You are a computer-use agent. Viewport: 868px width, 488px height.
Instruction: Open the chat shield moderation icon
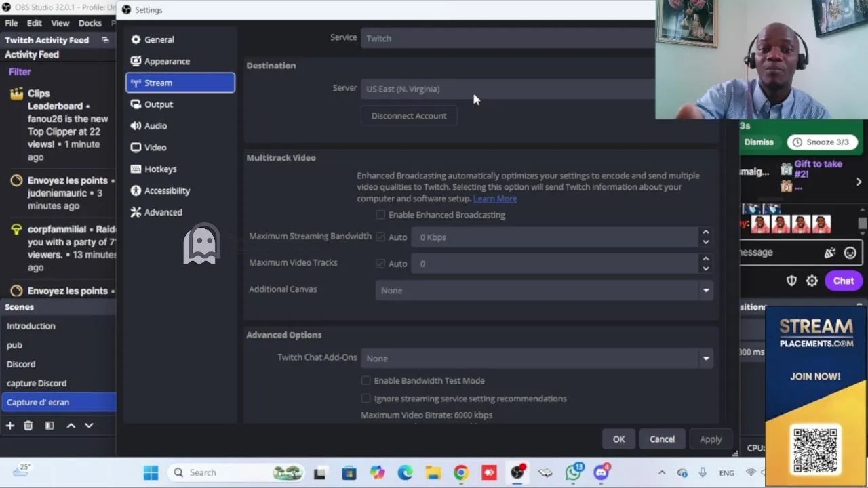(x=791, y=281)
